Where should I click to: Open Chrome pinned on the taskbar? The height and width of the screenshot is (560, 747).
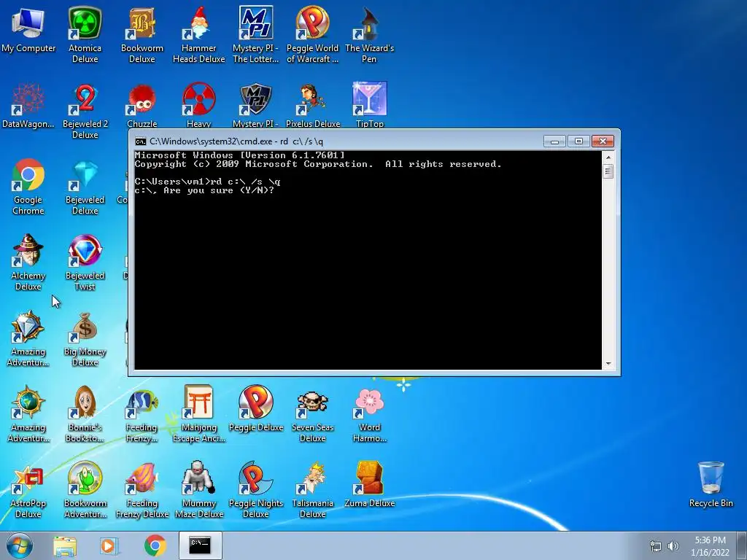point(155,545)
